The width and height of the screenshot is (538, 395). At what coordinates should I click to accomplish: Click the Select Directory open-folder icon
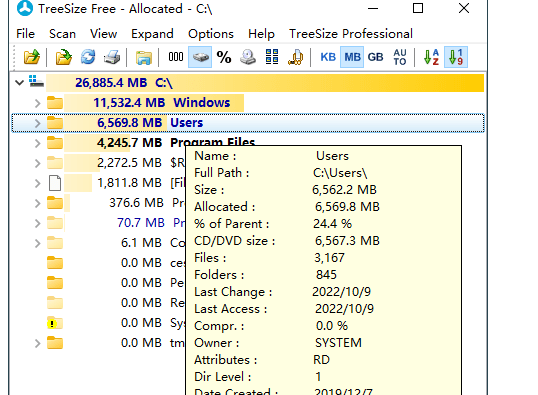(32, 57)
